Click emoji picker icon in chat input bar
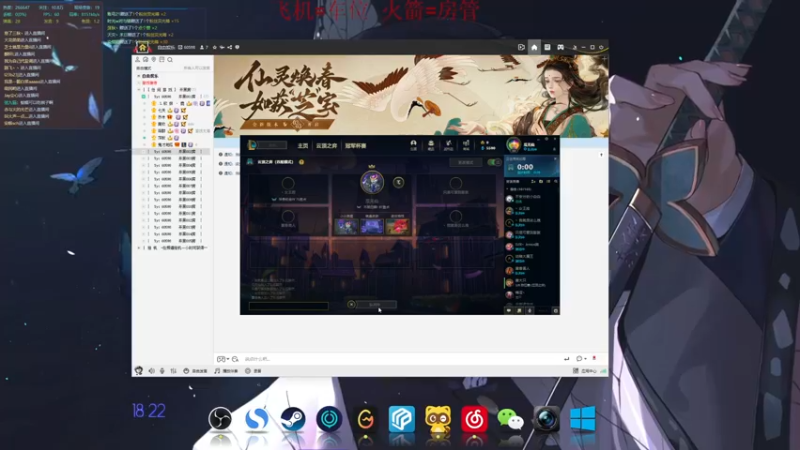 pos(235,359)
